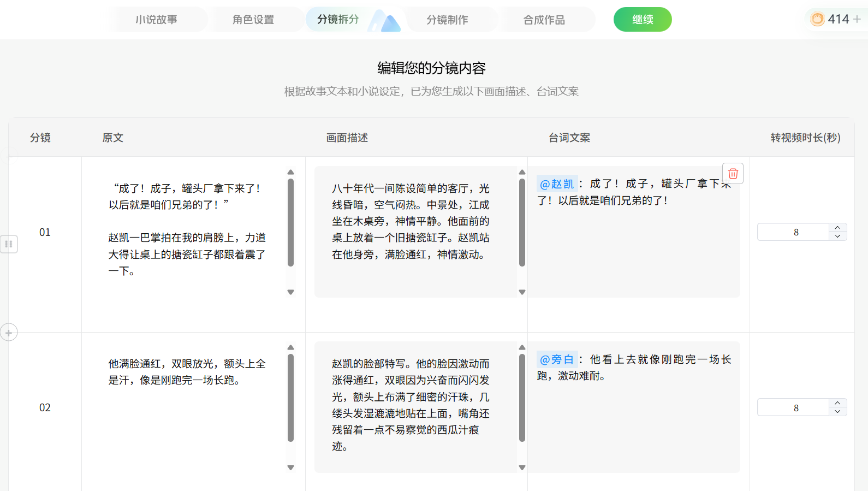Click the 分镜 column header
The height and width of the screenshot is (491, 868).
pyautogui.click(x=40, y=138)
